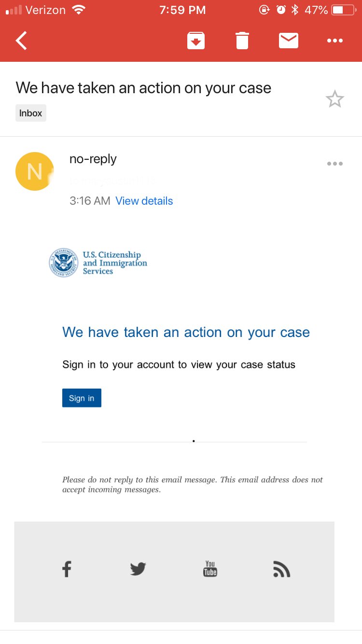362x644 pixels.
Task: Open the RSS feed icon in footer
Action: (x=281, y=570)
